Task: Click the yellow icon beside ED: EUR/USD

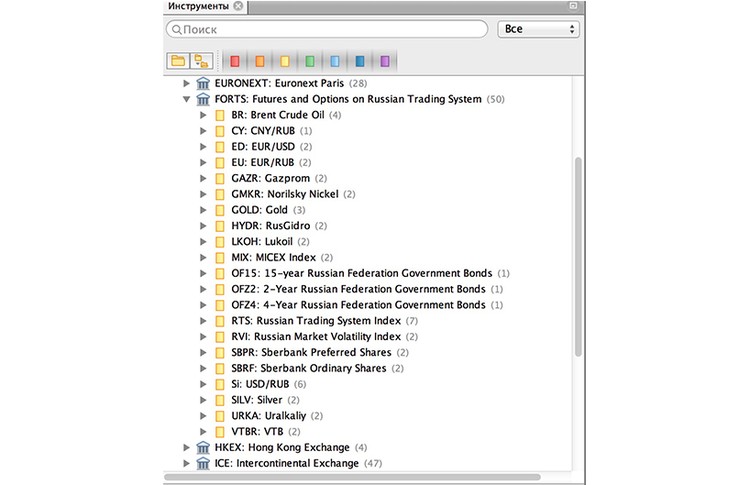Action: click(x=220, y=147)
